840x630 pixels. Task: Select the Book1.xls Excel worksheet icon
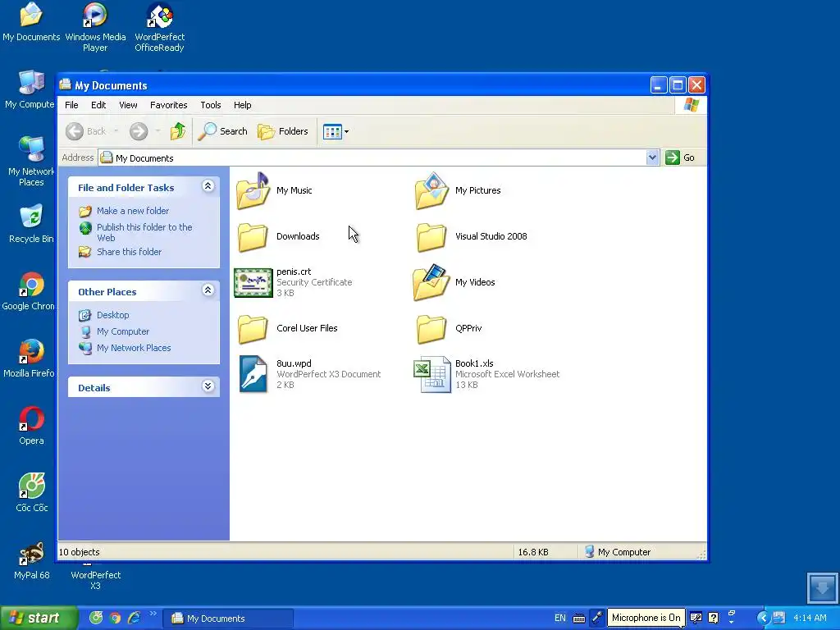coord(431,374)
